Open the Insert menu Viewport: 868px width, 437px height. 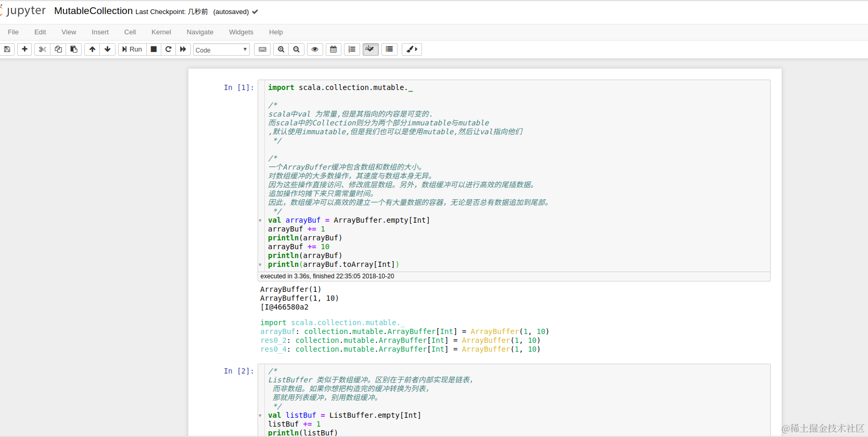[100, 32]
